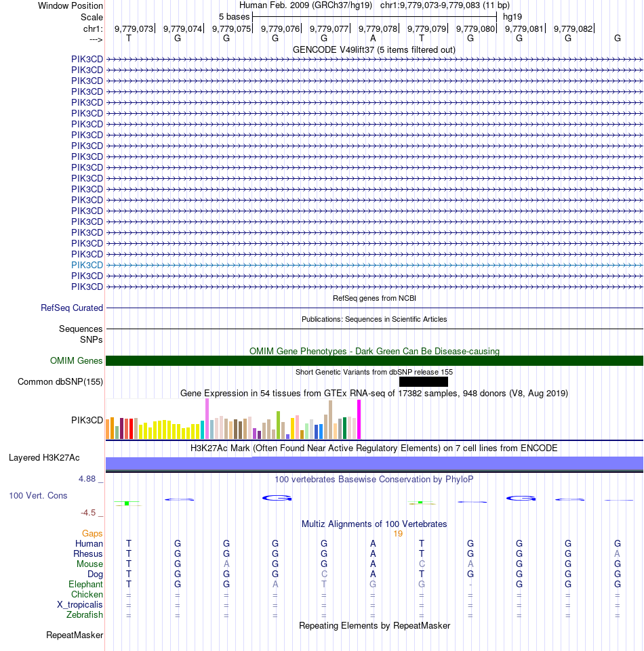The image size is (644, 651).
Task: Click the Dog species label
Action: click(x=95, y=574)
